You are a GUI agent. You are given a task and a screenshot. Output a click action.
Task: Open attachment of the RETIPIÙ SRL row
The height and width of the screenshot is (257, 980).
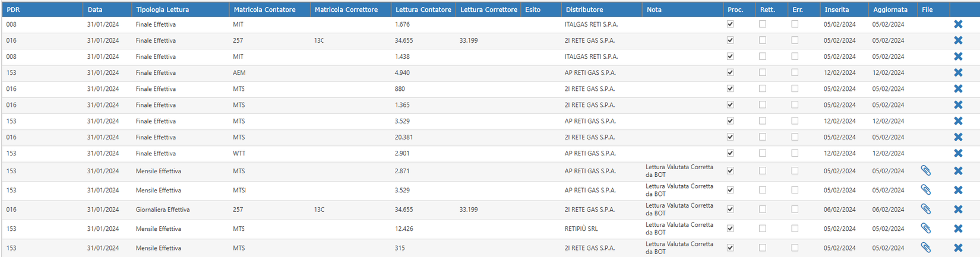point(926,229)
